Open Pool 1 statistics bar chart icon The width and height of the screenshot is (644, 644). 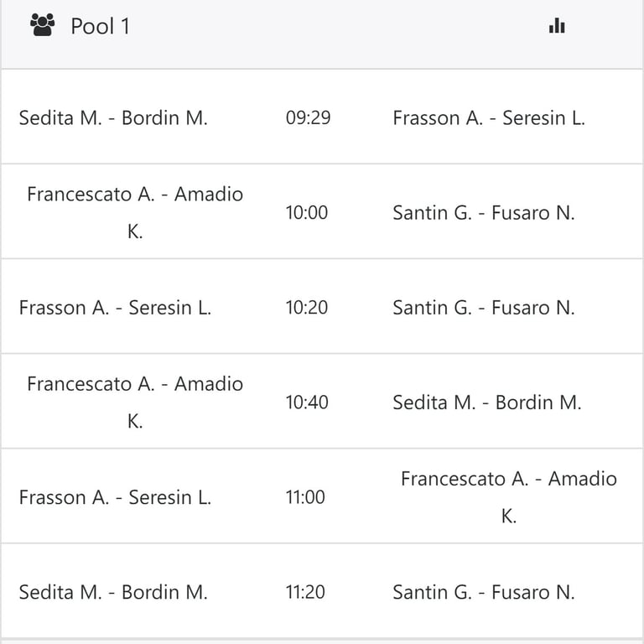click(557, 25)
